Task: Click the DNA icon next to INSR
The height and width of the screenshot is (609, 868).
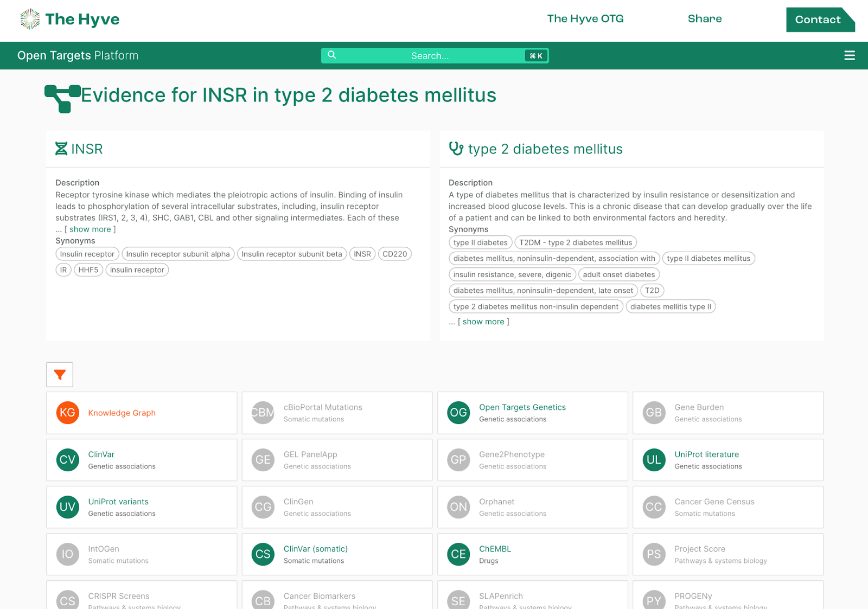Action: (61, 149)
